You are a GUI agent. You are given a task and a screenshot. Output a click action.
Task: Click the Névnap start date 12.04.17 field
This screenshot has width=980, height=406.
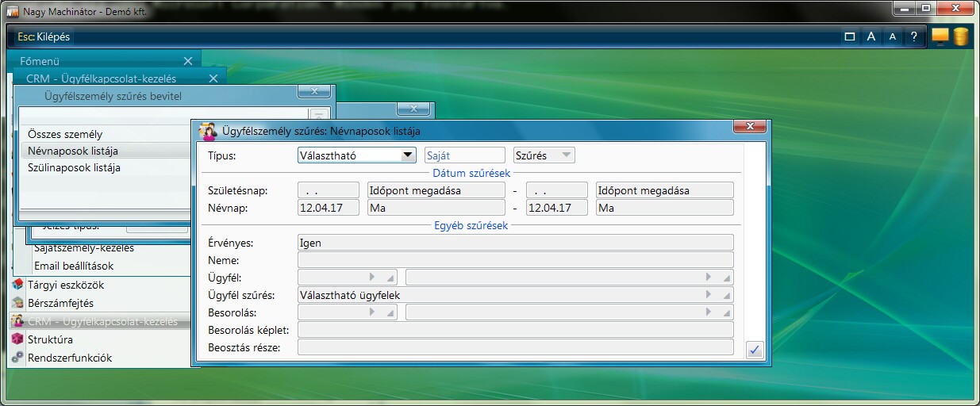coord(328,208)
